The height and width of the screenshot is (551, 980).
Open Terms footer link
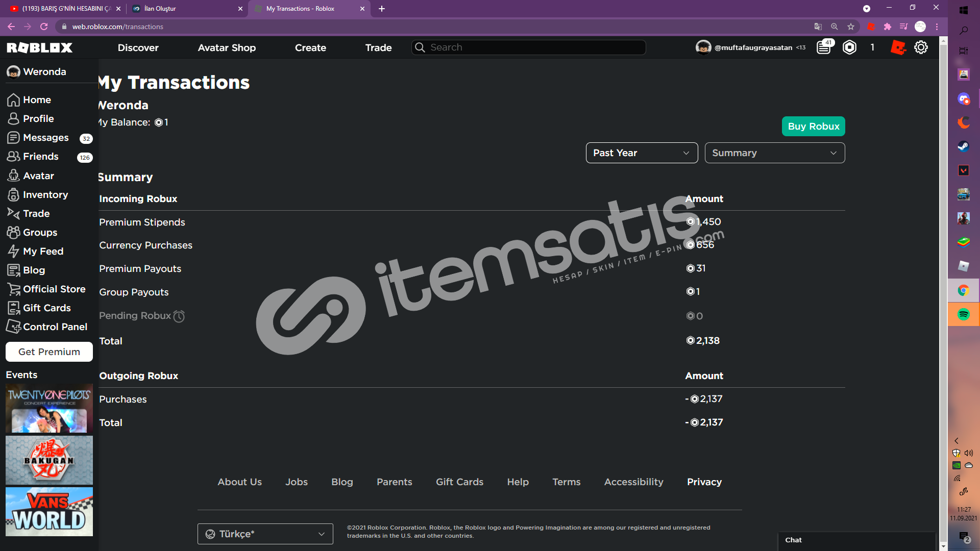(x=567, y=482)
